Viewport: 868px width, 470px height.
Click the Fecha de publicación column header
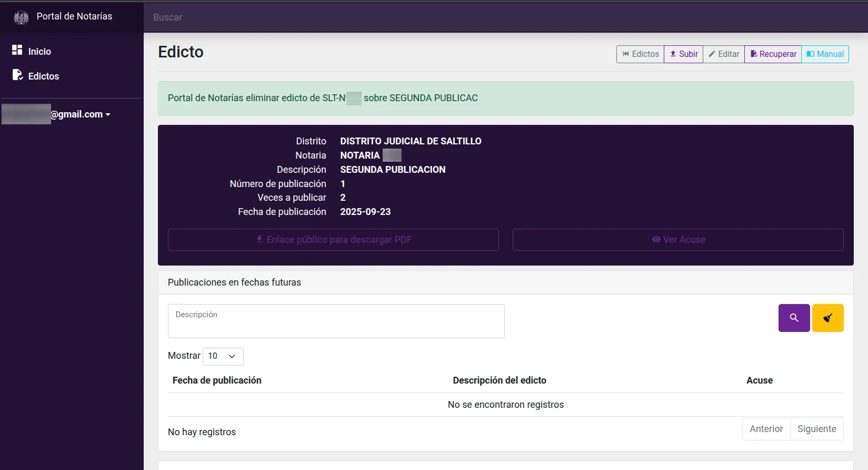click(217, 380)
